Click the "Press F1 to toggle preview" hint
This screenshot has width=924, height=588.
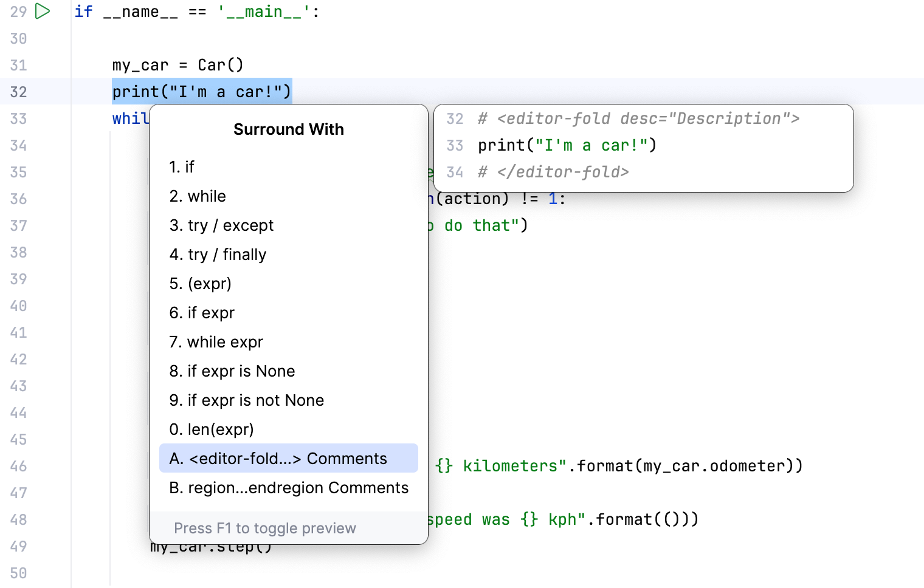click(264, 528)
